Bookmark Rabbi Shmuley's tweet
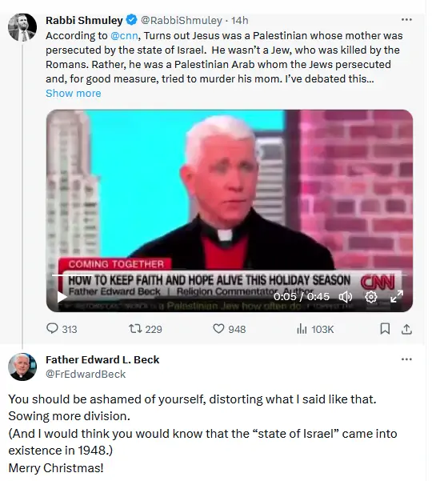This screenshot has width=448, height=481. click(x=385, y=329)
